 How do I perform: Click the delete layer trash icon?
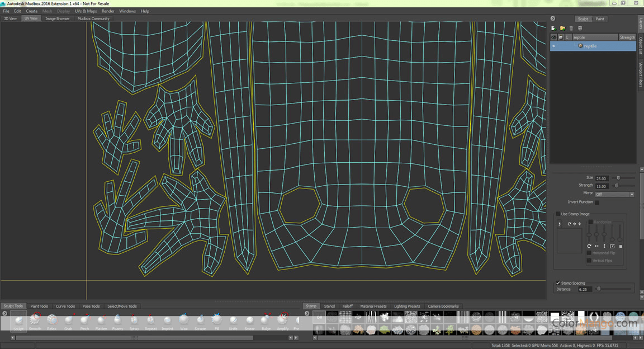point(571,28)
